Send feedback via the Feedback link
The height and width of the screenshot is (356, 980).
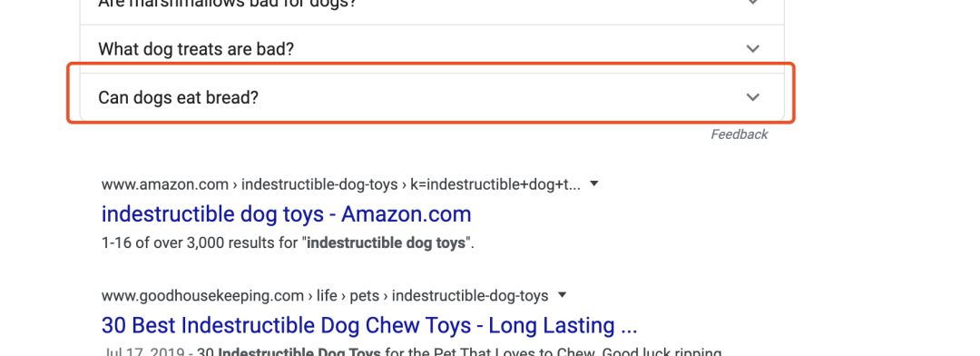click(740, 134)
